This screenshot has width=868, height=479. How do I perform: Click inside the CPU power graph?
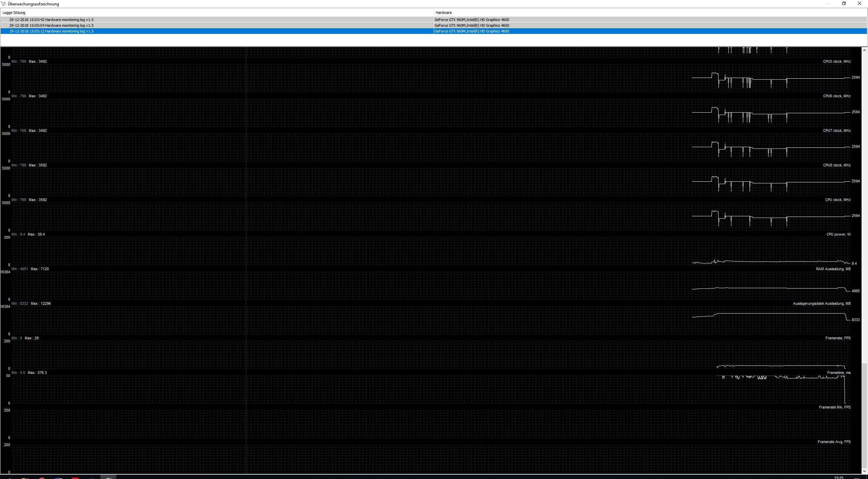pyautogui.click(x=407, y=251)
